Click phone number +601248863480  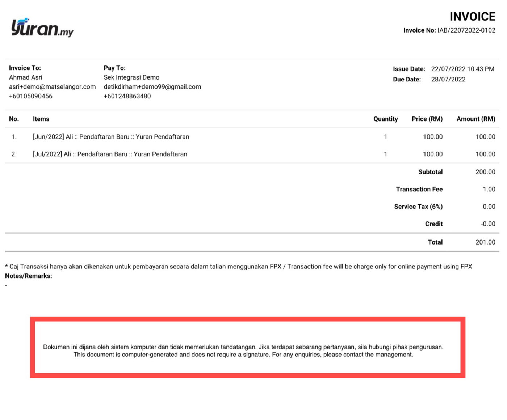tap(127, 96)
